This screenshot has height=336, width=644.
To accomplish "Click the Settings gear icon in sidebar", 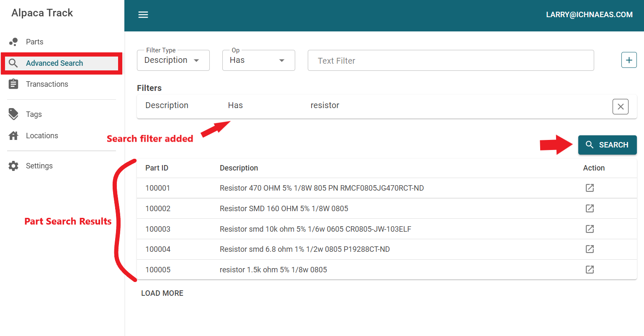I will tap(13, 166).
